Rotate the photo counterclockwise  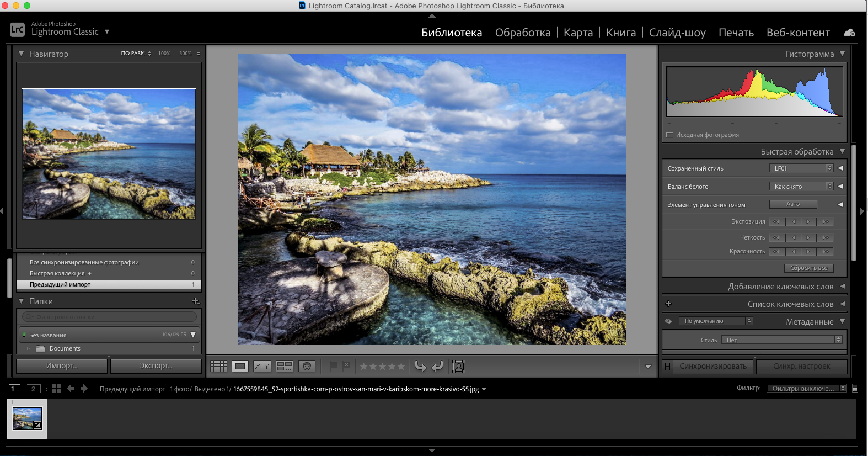click(x=421, y=366)
